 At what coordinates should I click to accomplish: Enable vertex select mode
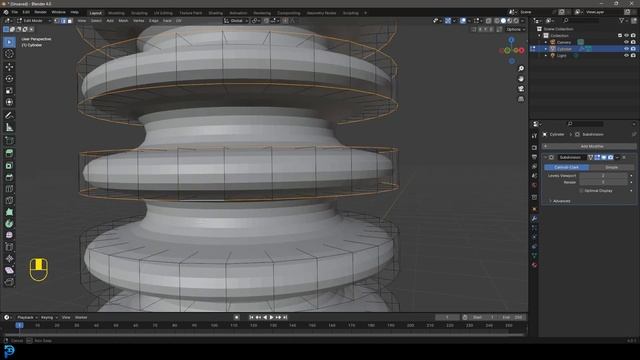[x=57, y=20]
